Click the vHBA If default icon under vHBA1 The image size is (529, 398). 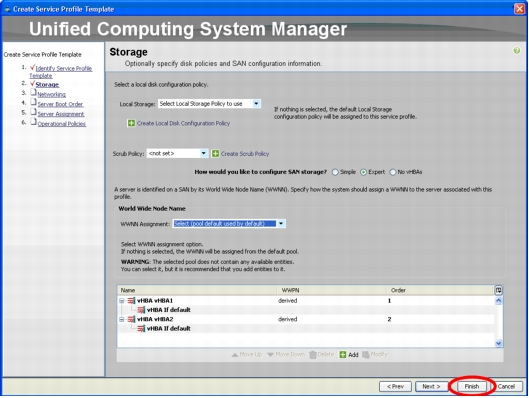pos(141,310)
